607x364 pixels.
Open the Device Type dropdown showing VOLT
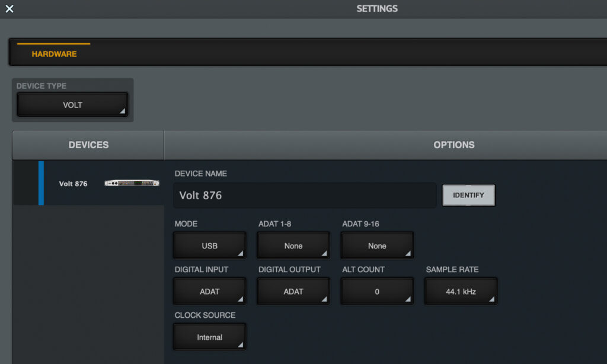(x=72, y=105)
